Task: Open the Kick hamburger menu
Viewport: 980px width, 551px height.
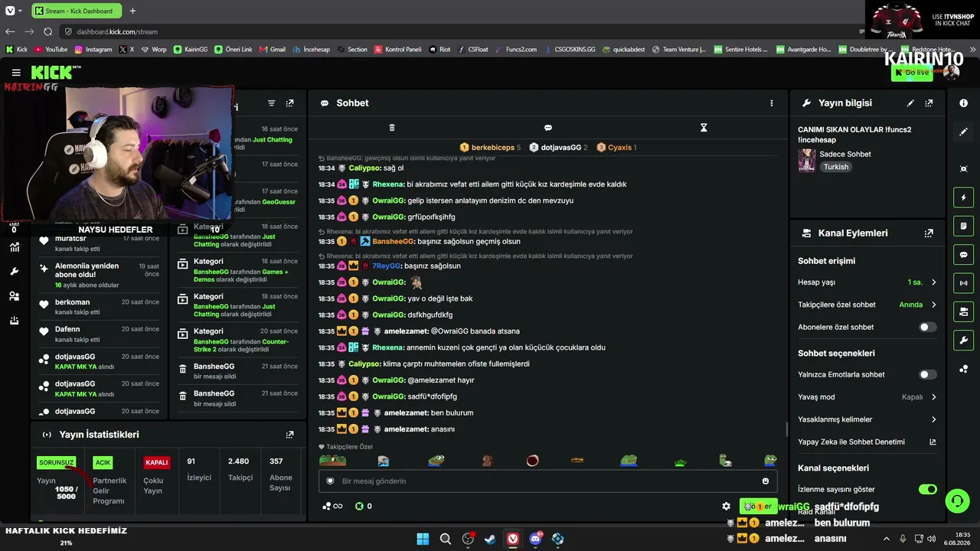Action: (x=16, y=73)
